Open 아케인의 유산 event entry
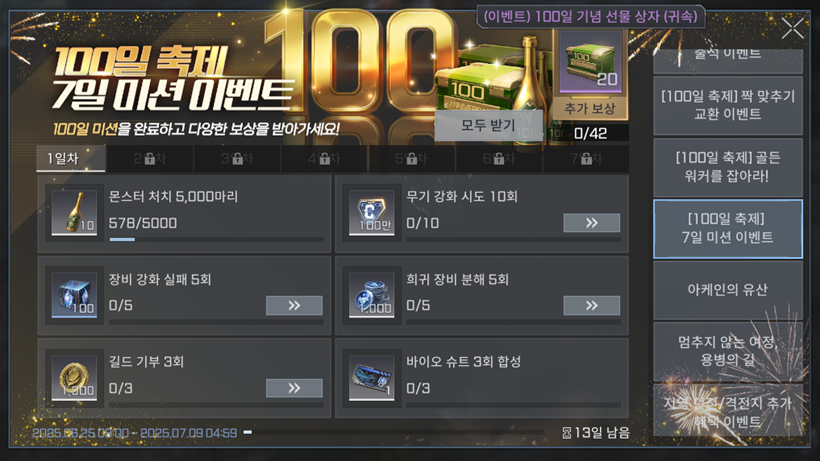The image size is (820, 461). click(728, 290)
